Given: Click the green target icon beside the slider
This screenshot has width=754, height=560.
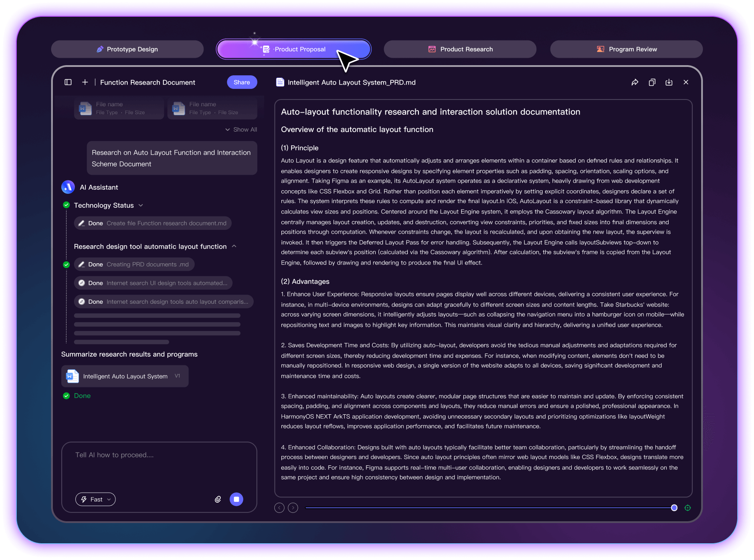Looking at the screenshot, I should point(687,508).
